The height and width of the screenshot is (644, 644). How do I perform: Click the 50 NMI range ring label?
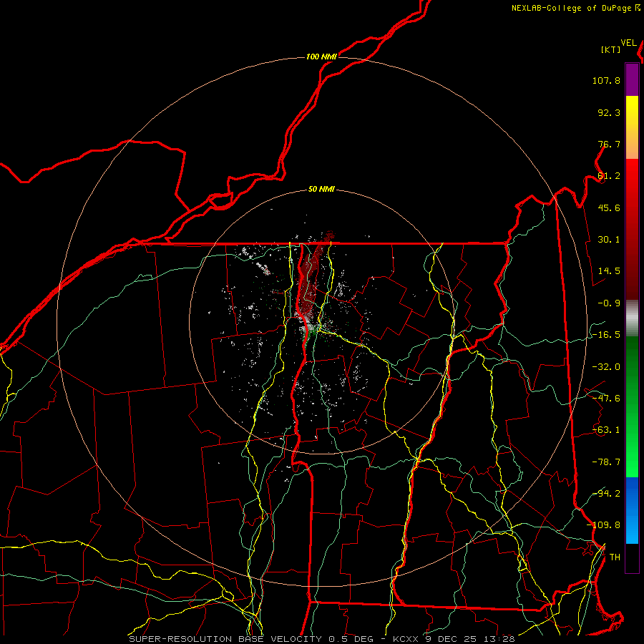click(321, 190)
